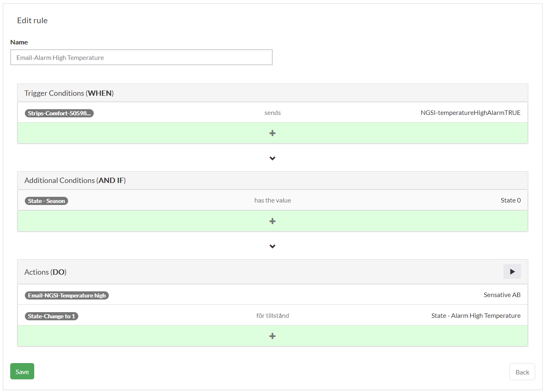
Task: Click Sensative AB recipient in email action
Action: [502, 295]
